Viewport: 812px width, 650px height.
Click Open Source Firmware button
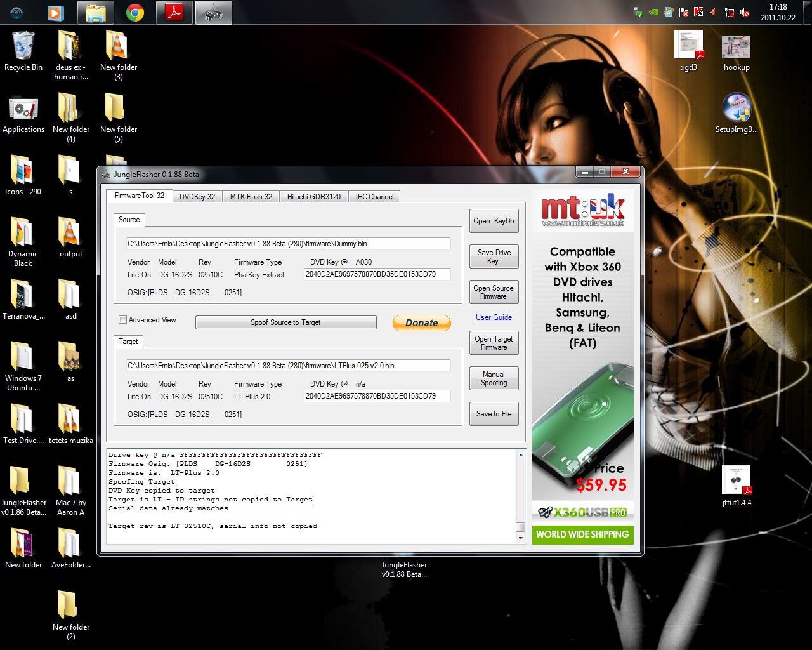click(494, 292)
